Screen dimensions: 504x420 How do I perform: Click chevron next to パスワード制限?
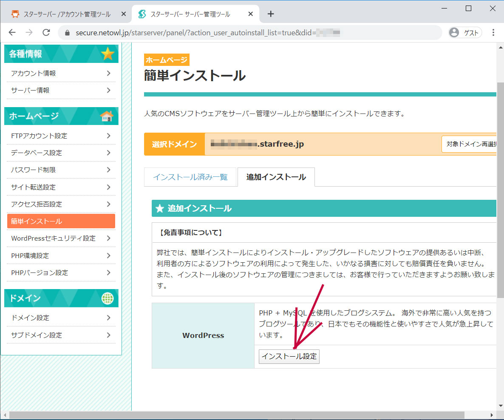coord(109,170)
